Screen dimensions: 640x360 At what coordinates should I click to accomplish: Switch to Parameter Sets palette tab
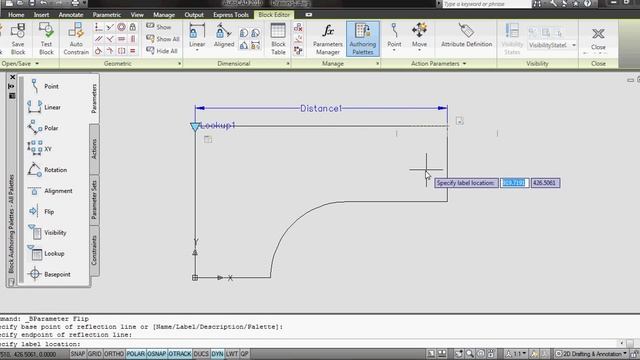(94, 200)
